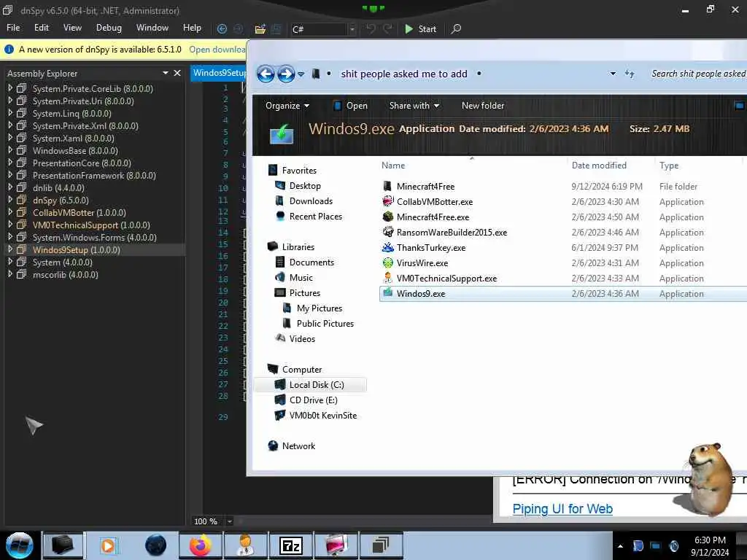Screen dimensions: 747x560
Task: Select the VM0TechnicalSupport.exe file icon
Action: click(388, 278)
